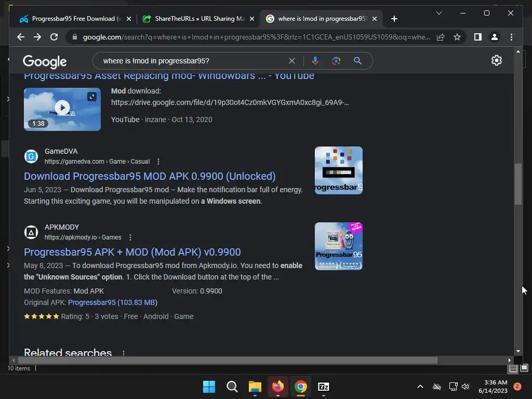
Task: Open a new browser tab
Action: [394, 19]
